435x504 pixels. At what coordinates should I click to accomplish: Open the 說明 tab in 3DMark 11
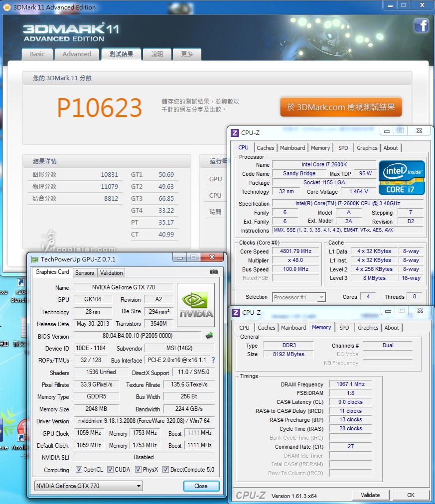[157, 54]
